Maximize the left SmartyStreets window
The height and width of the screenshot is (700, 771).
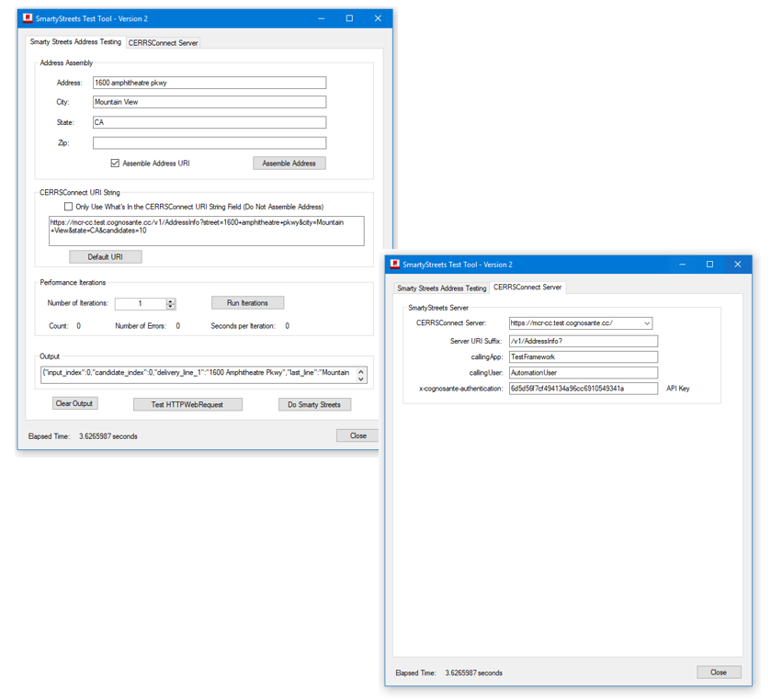coord(349,18)
